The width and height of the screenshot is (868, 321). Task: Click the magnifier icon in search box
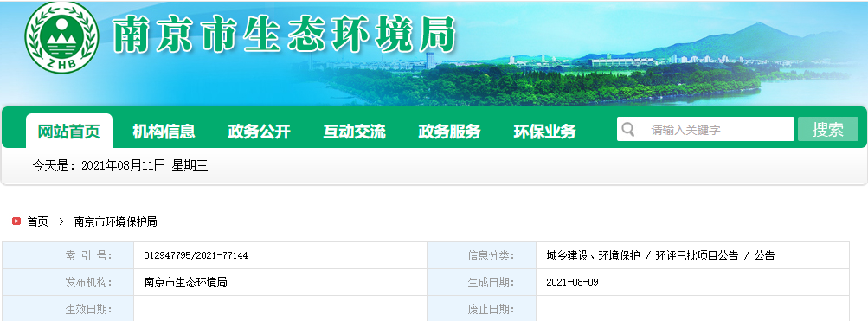pyautogui.click(x=627, y=130)
